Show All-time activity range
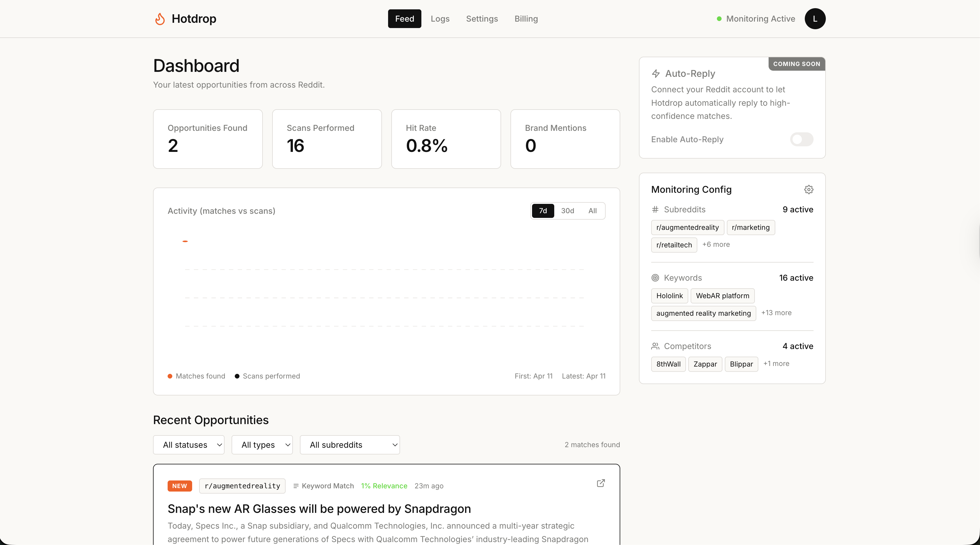The image size is (980, 545). pos(592,211)
